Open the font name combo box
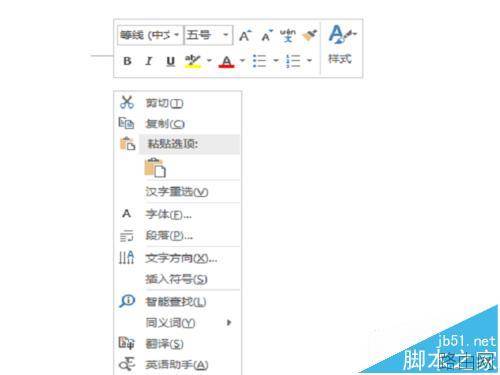 150,35
